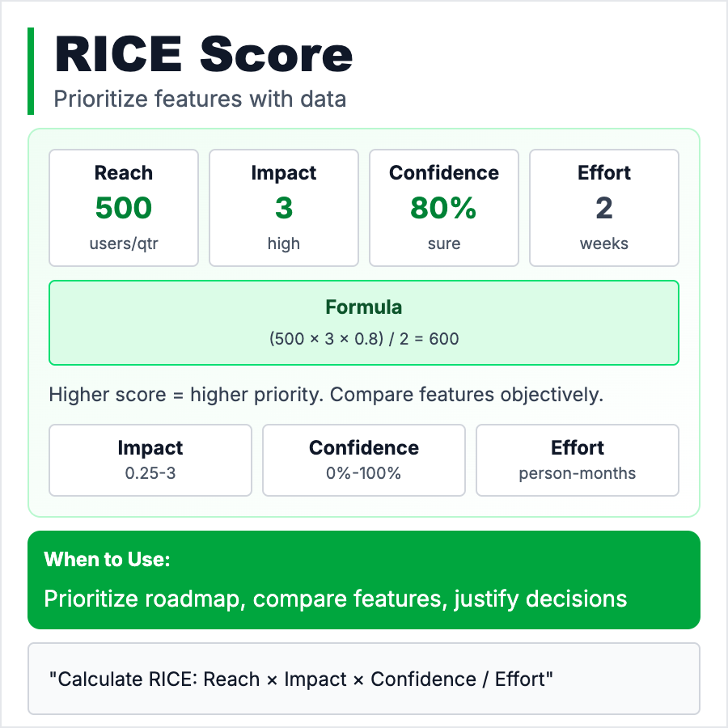Click the Confidence 80% sure card
This screenshot has height=728, width=728.
(x=444, y=208)
